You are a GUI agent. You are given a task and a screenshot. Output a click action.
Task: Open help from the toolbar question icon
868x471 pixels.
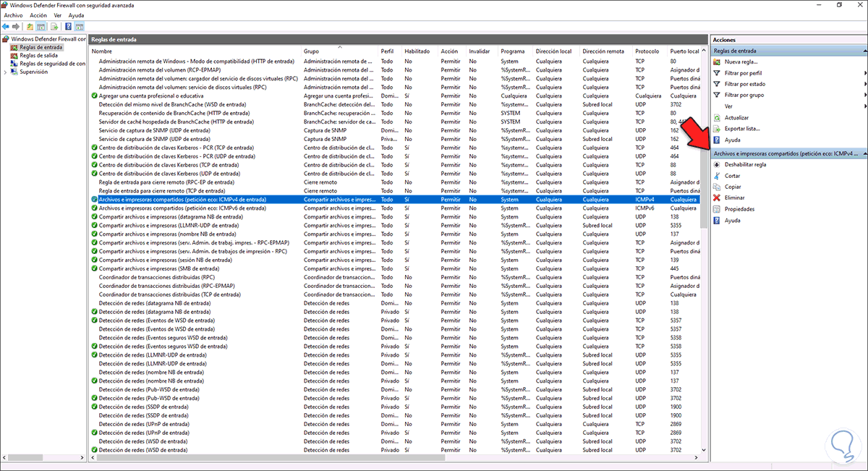(67, 27)
